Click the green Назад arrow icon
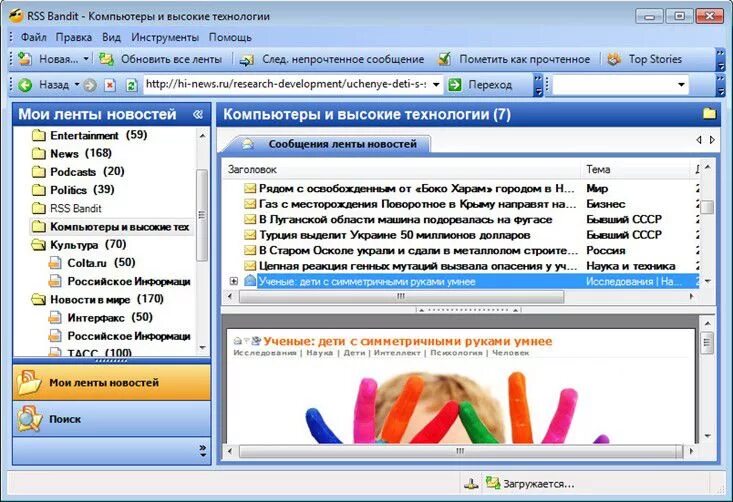 tap(25, 85)
